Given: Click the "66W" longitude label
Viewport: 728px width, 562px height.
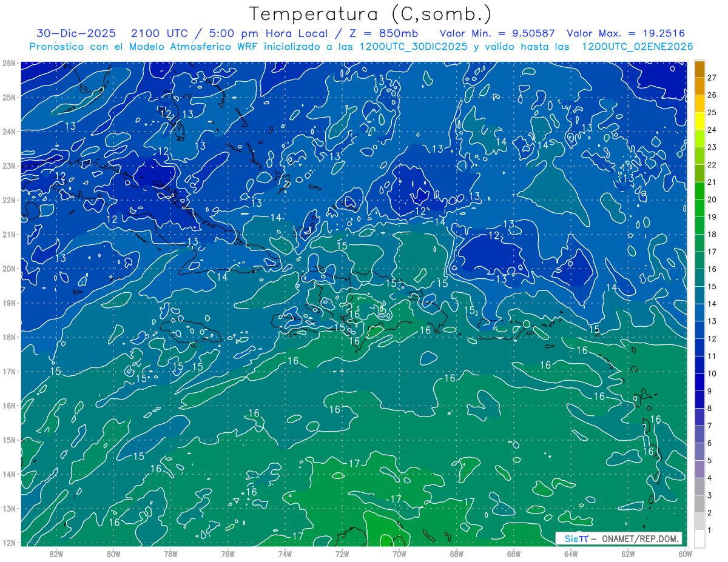Looking at the screenshot, I should (x=514, y=554).
